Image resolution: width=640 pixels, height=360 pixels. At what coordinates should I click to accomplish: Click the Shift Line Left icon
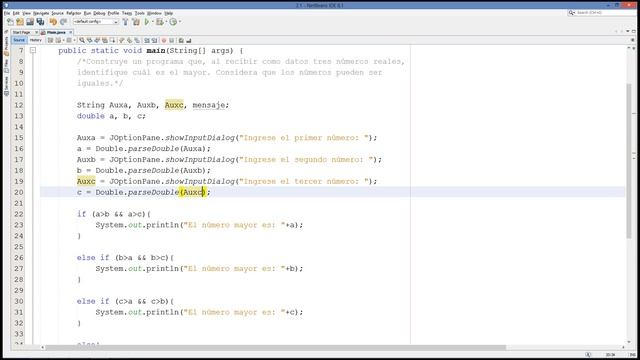(x=147, y=40)
